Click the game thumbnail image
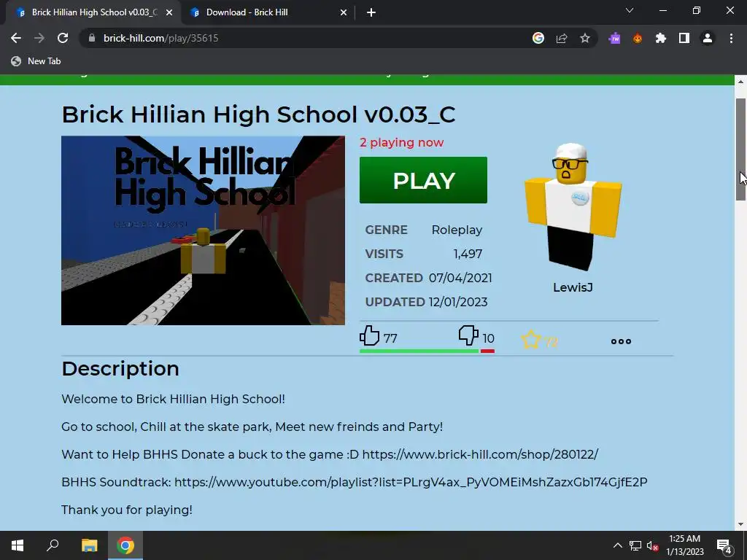 pyautogui.click(x=203, y=230)
